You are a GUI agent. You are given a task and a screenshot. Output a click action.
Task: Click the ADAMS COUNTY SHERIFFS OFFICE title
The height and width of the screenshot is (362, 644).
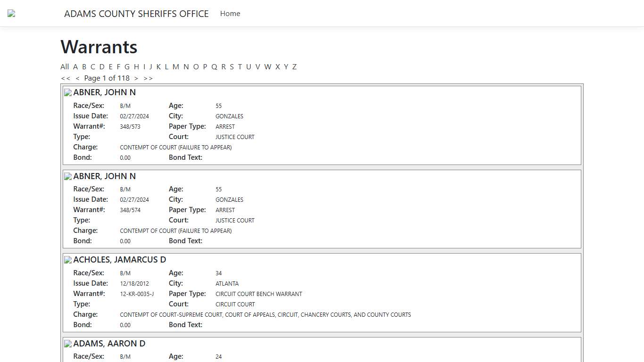pyautogui.click(x=136, y=14)
